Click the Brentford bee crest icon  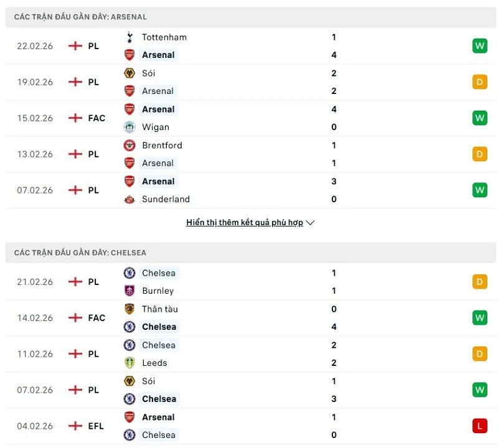(130, 145)
